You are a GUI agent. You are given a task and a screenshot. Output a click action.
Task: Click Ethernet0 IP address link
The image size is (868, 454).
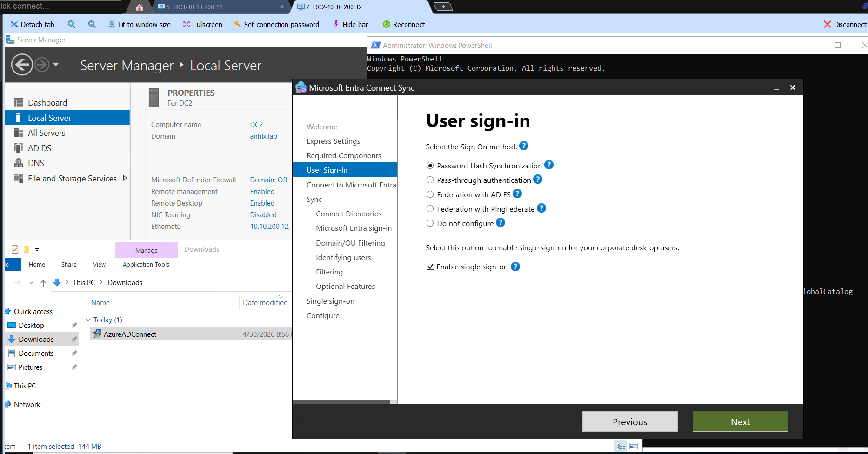point(270,227)
